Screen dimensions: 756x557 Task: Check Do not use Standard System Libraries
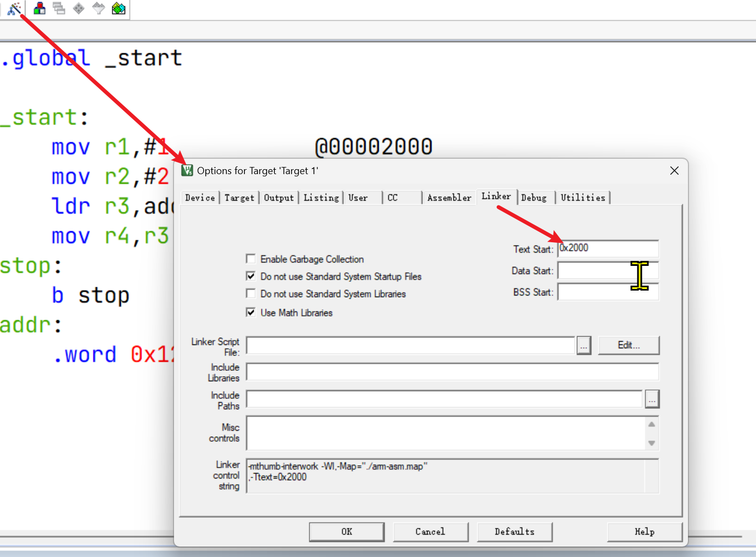tap(251, 294)
